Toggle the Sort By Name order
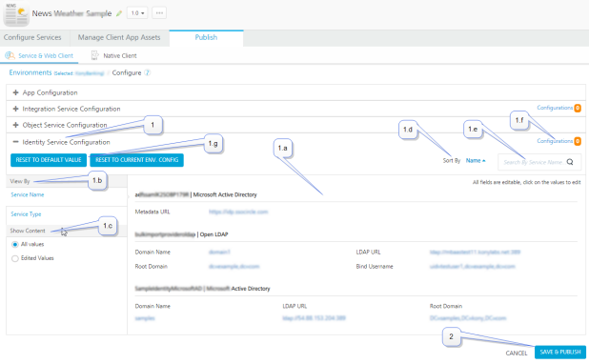This screenshot has height=364, width=589. [476, 160]
